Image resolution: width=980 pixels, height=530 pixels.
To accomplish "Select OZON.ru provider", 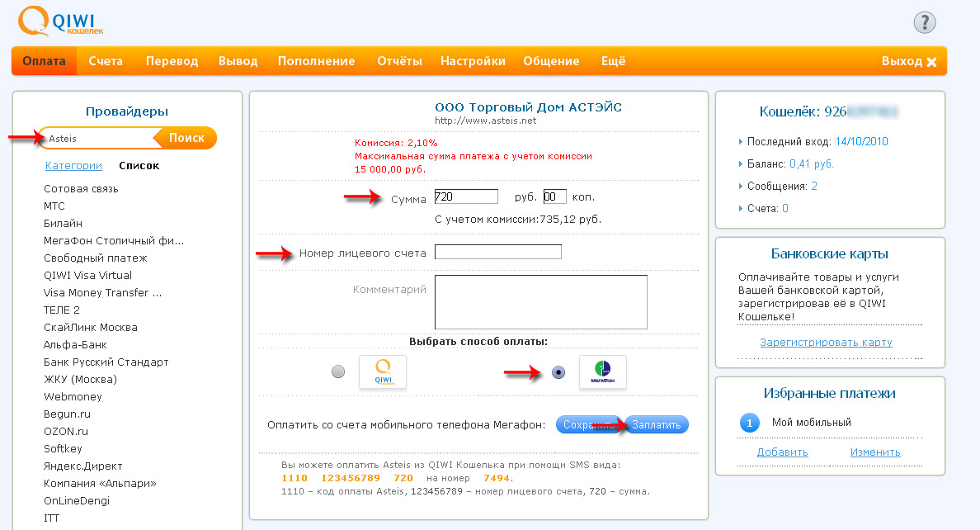I will pyautogui.click(x=66, y=431).
